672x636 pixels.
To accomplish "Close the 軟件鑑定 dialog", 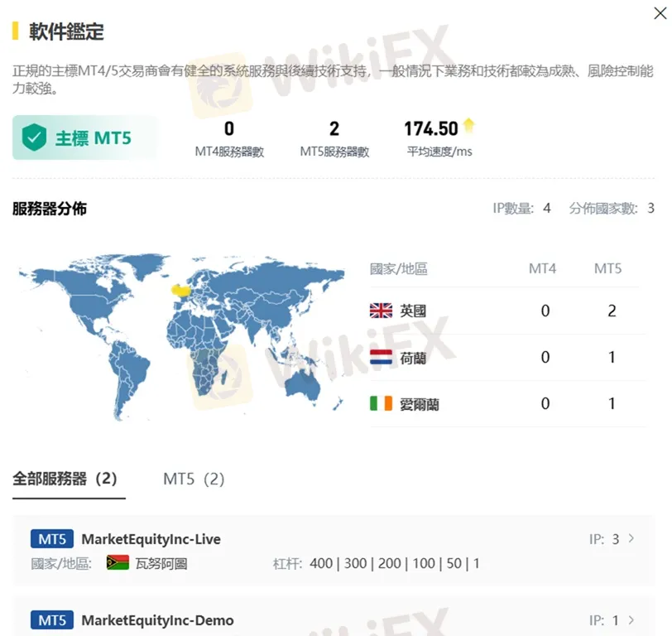I will coord(662,12).
